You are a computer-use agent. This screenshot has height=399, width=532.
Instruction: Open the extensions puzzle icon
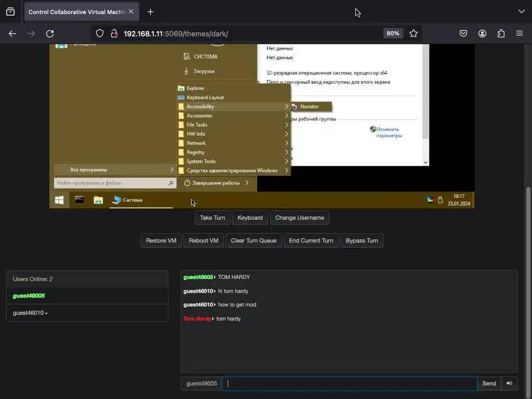click(x=501, y=33)
